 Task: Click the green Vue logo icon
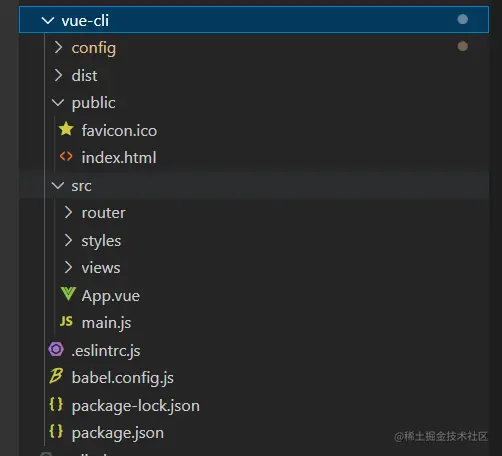(68, 294)
